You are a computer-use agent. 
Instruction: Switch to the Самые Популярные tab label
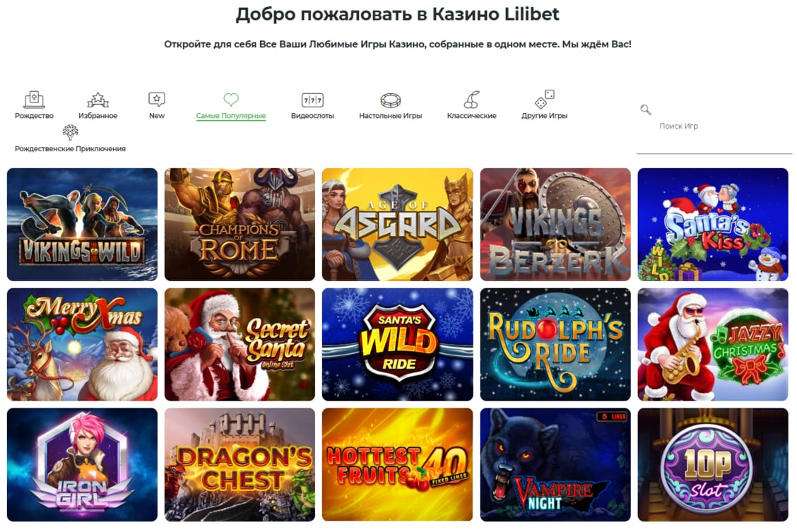(x=231, y=116)
